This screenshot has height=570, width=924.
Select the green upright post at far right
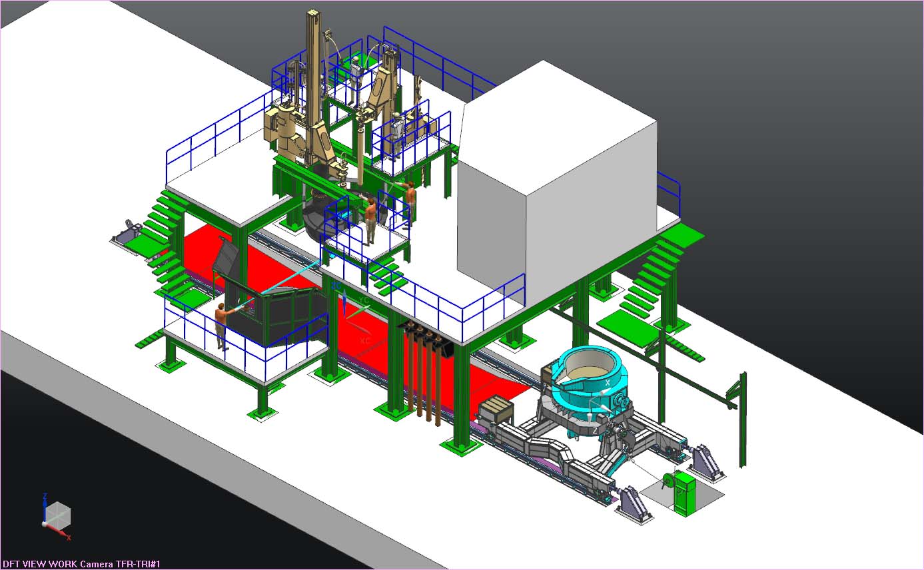click(x=742, y=420)
